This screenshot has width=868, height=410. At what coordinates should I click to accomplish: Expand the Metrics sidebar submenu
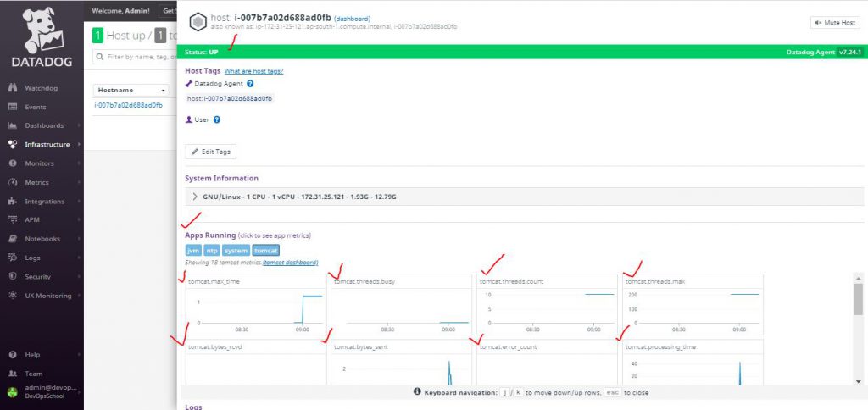pos(79,182)
